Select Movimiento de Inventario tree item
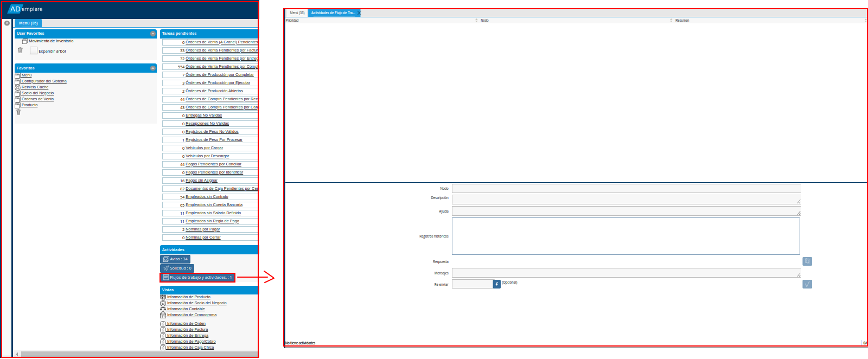868x359 pixels. pyautogui.click(x=51, y=41)
